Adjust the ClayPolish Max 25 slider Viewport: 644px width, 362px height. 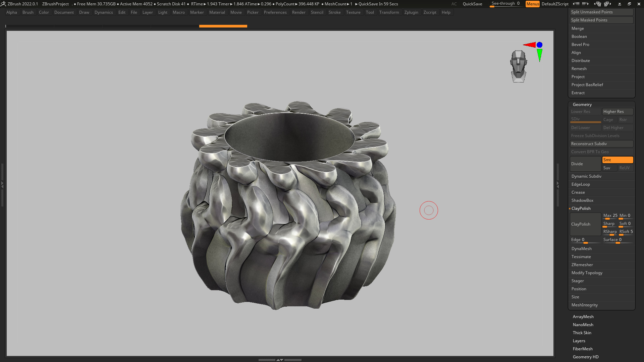click(610, 216)
